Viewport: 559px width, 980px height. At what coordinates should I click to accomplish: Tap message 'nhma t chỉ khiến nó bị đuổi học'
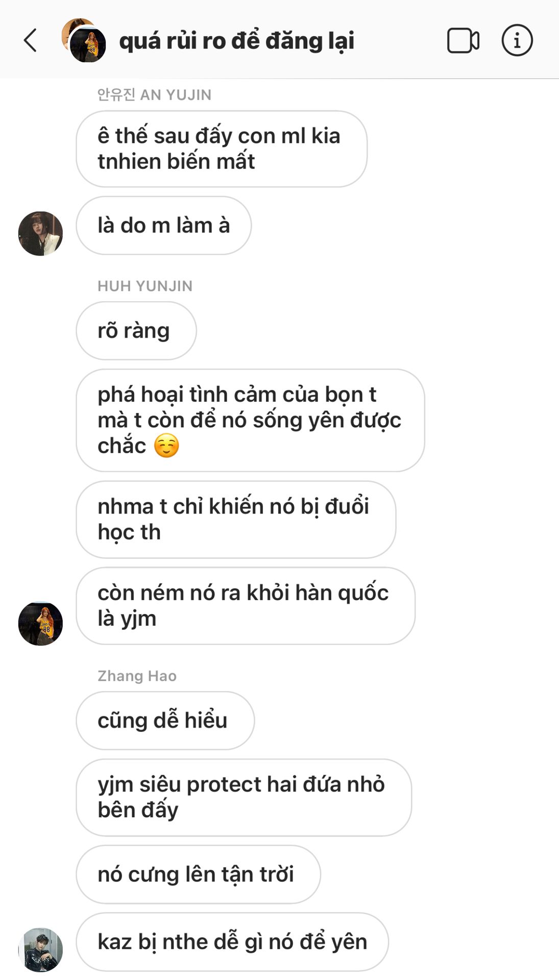tap(236, 520)
